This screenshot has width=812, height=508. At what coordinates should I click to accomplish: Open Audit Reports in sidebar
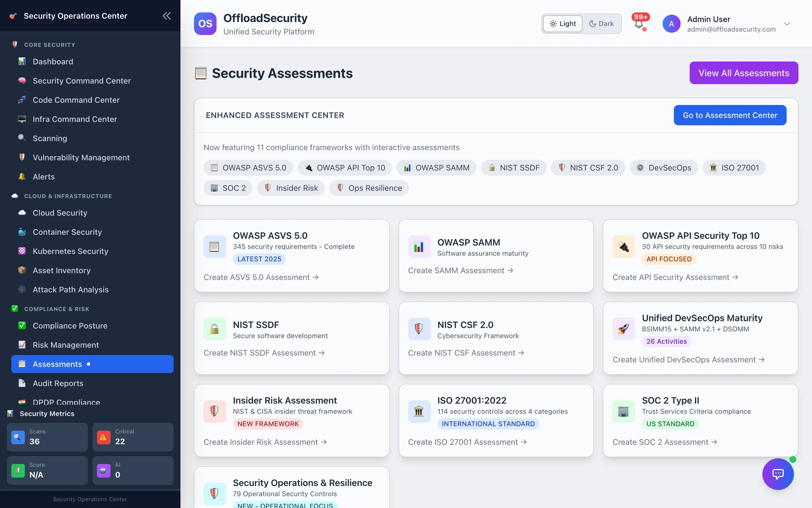click(x=92, y=383)
